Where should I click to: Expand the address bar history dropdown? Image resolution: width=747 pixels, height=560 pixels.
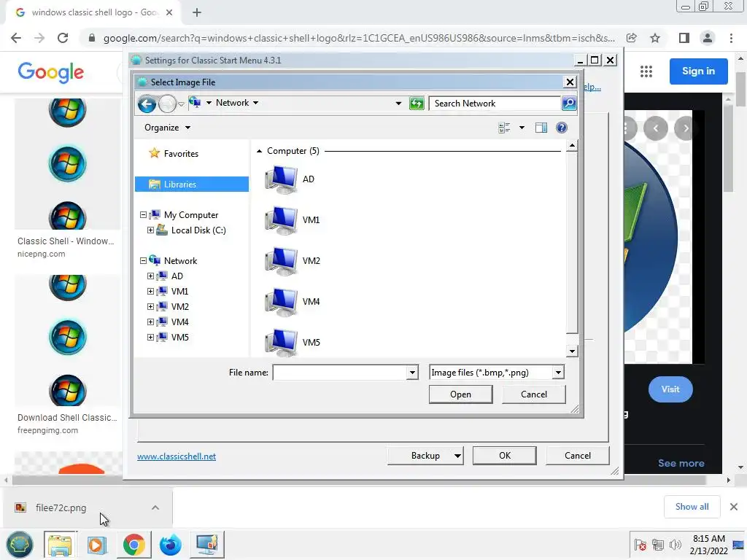[x=398, y=104]
